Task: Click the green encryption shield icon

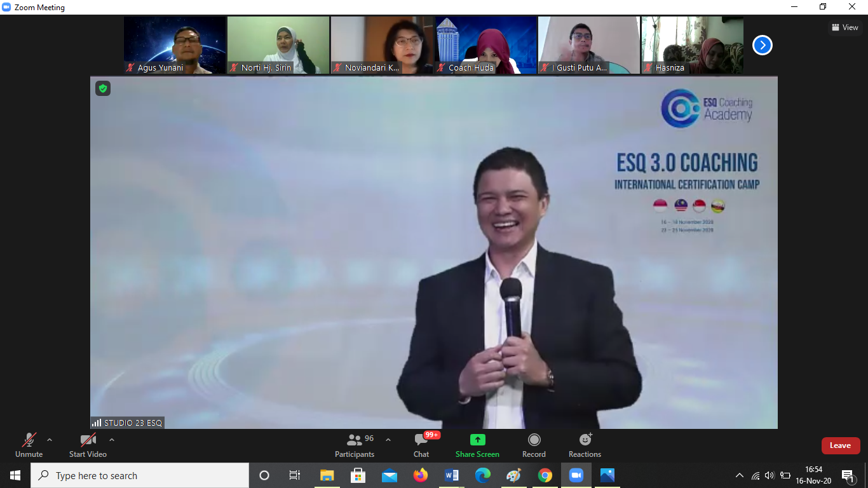Action: [x=103, y=88]
